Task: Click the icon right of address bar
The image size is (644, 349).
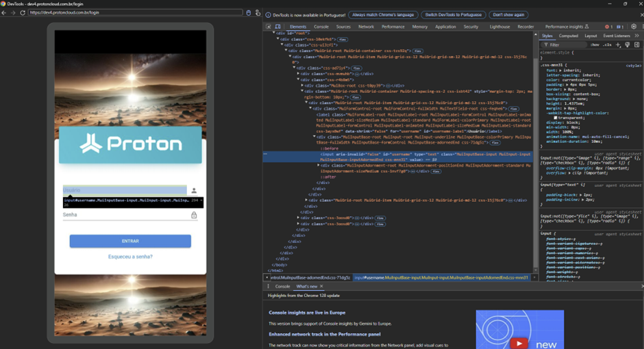Action: (249, 13)
